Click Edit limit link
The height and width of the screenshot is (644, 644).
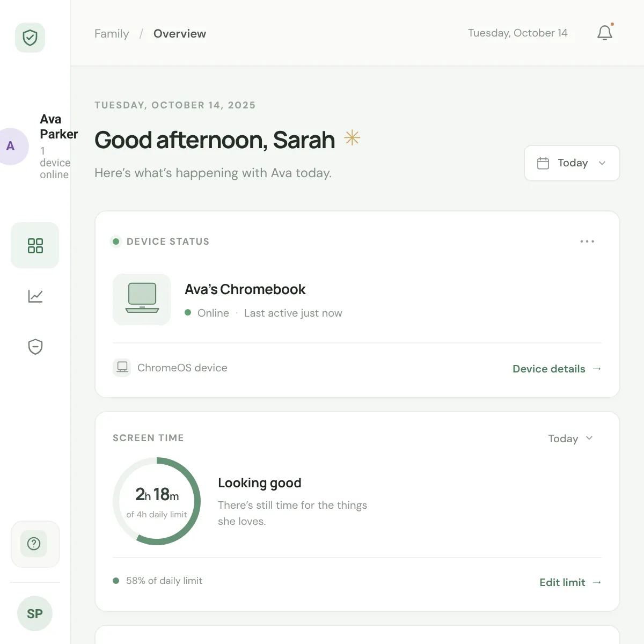[x=570, y=582]
